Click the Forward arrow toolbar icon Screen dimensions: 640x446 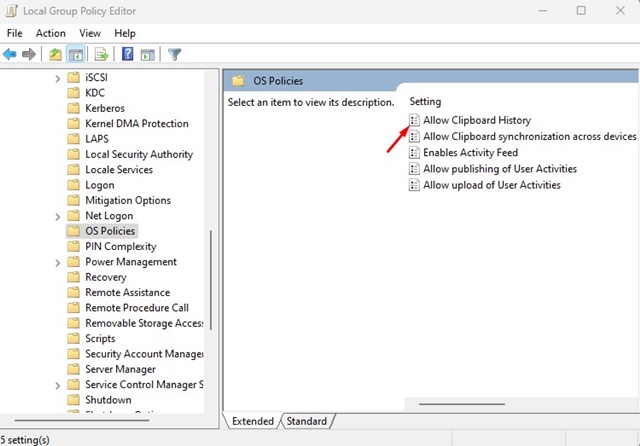tap(29, 54)
